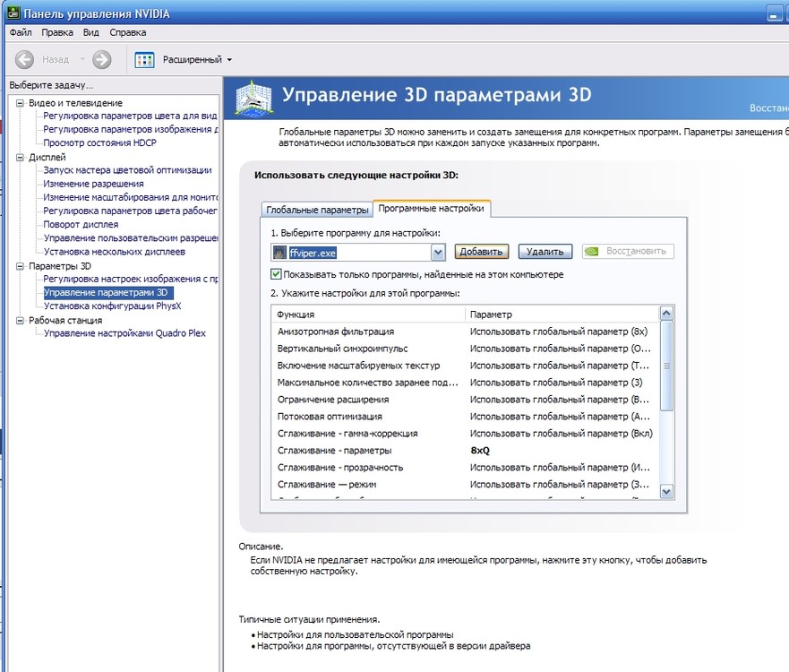Open dropdown arrow next to Back button
Screen dimensions: 789x672
coord(82,59)
